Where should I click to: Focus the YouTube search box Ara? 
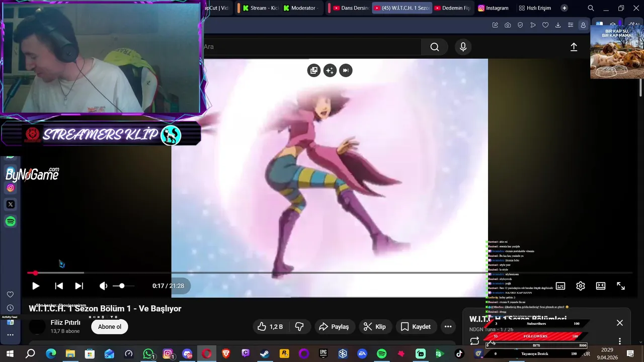pyautogui.click(x=312, y=47)
